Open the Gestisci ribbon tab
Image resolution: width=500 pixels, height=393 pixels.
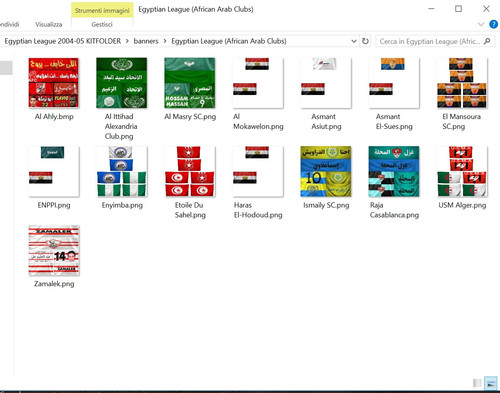click(x=102, y=24)
